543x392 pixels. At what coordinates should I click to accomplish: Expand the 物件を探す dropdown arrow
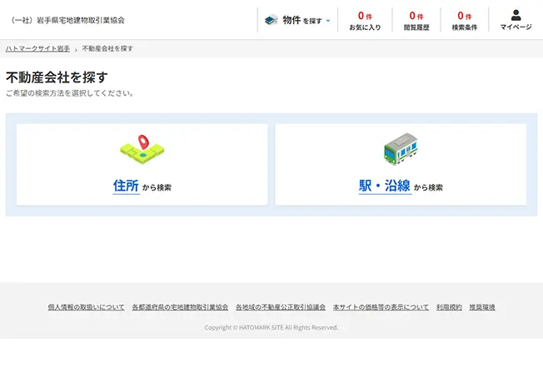click(328, 21)
